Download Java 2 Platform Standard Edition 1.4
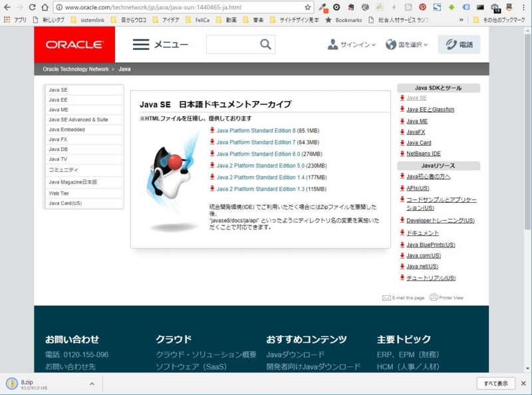The height and width of the screenshot is (395, 532). click(260, 177)
